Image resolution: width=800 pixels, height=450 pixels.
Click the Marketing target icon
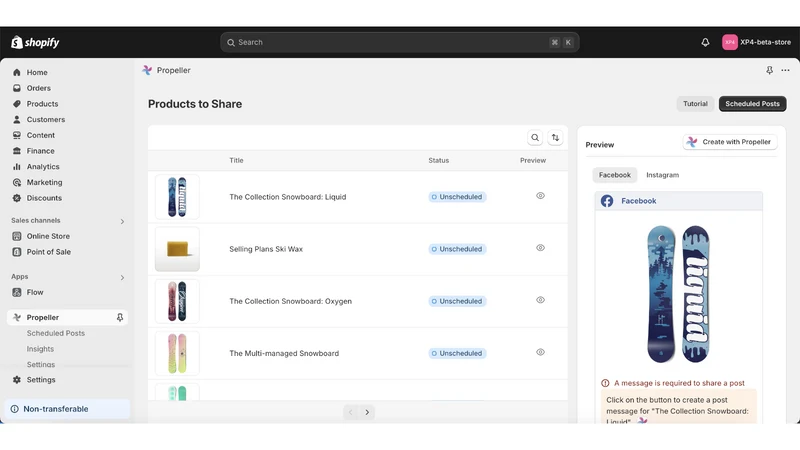[17, 182]
